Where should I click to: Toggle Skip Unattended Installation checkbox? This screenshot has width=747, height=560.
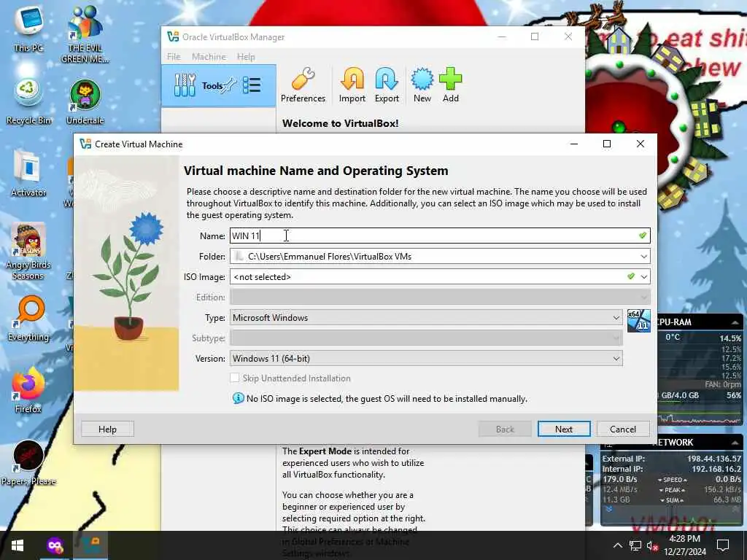coord(234,378)
